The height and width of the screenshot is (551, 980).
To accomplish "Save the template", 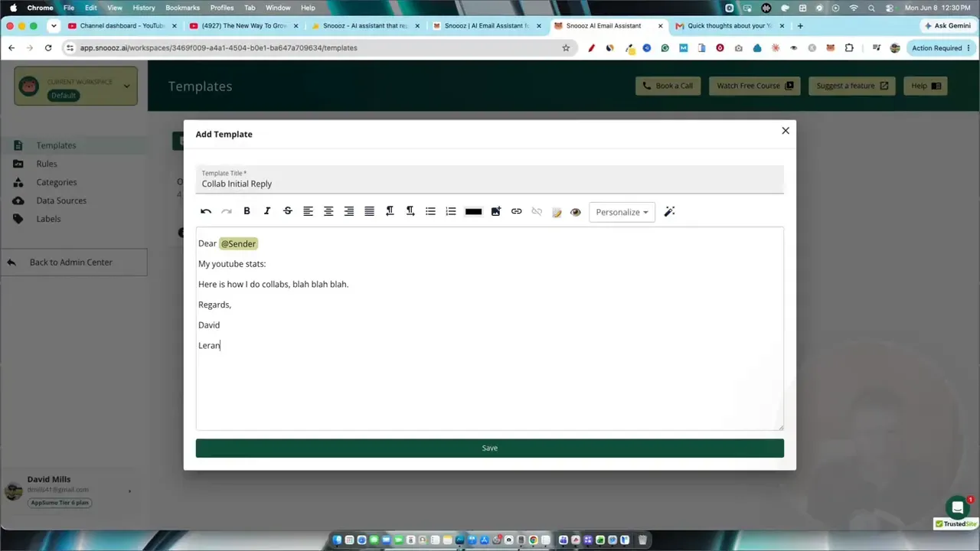I will tap(489, 448).
